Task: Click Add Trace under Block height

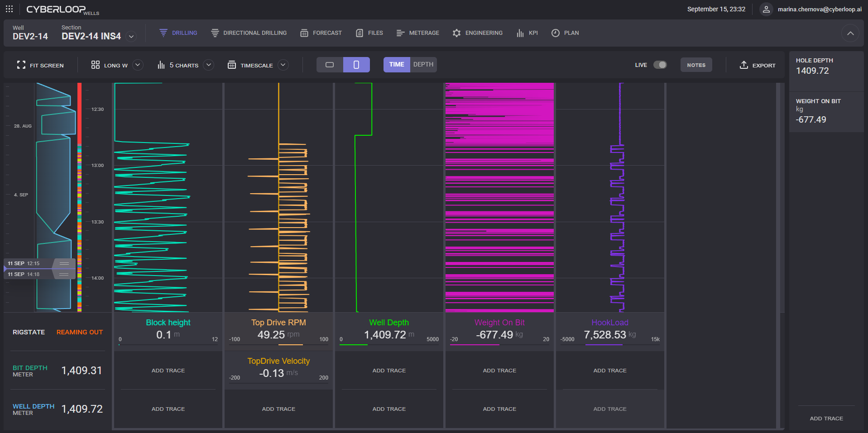Action: coord(168,371)
